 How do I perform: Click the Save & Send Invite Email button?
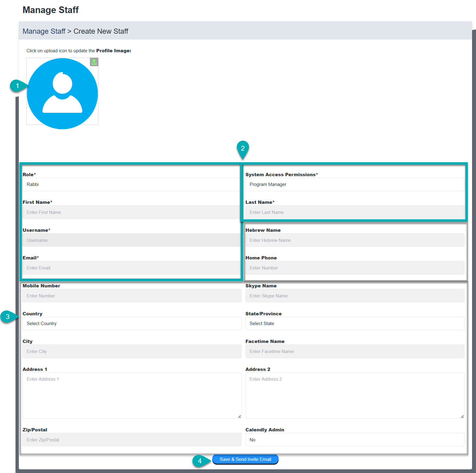[245, 459]
